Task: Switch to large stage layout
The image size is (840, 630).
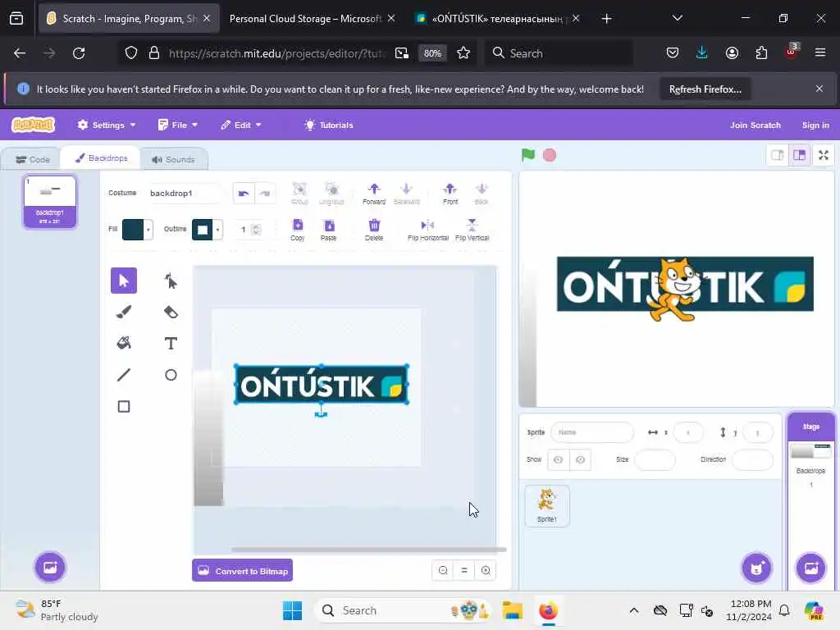Action: click(800, 155)
